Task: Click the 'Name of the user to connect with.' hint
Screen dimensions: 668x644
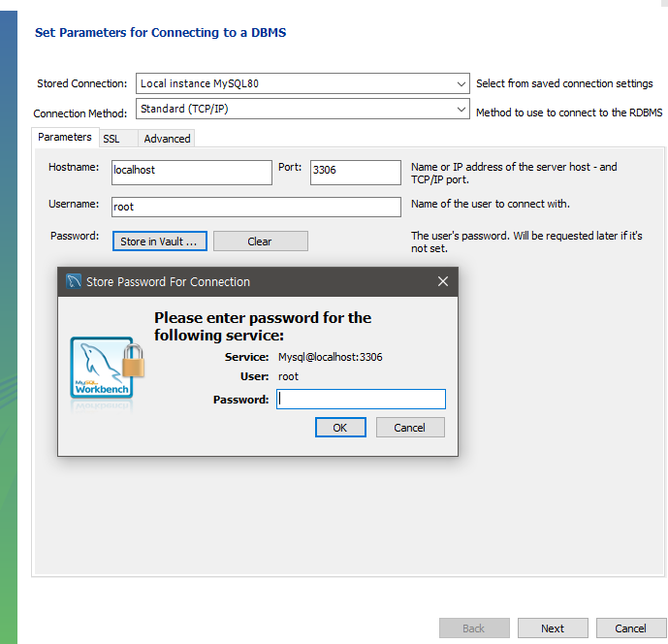Action: pos(490,204)
